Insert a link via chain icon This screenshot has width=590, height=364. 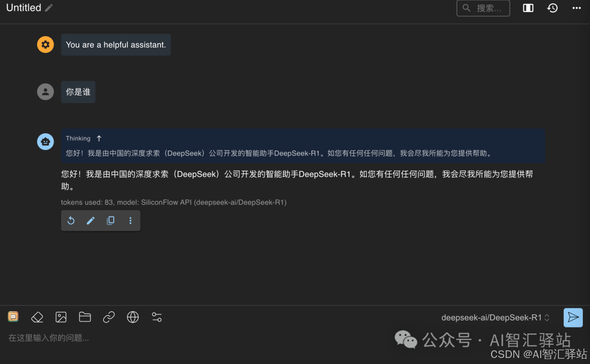click(109, 317)
